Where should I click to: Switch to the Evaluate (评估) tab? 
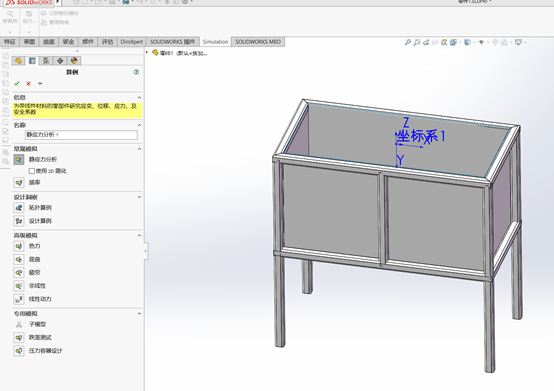[x=107, y=42]
